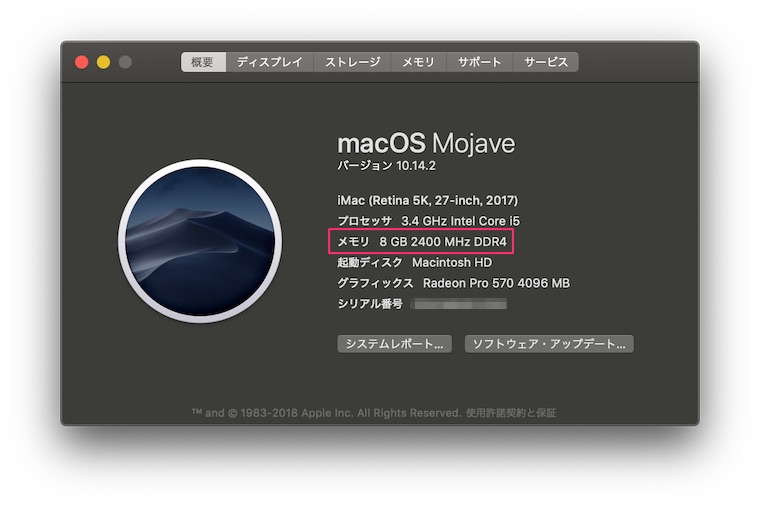Click the macOS Mojave title text
760x506 pixels.
click(426, 143)
